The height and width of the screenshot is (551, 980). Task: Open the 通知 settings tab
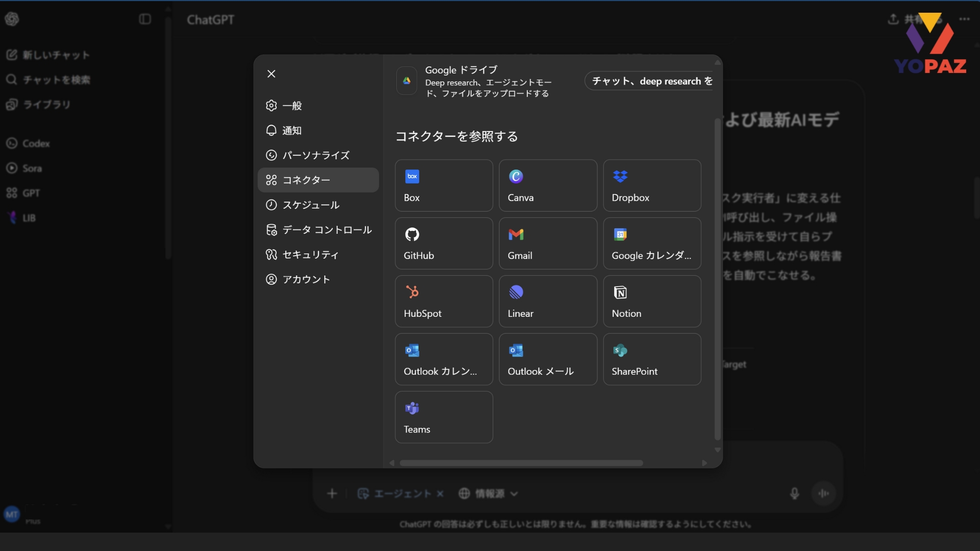point(318,131)
